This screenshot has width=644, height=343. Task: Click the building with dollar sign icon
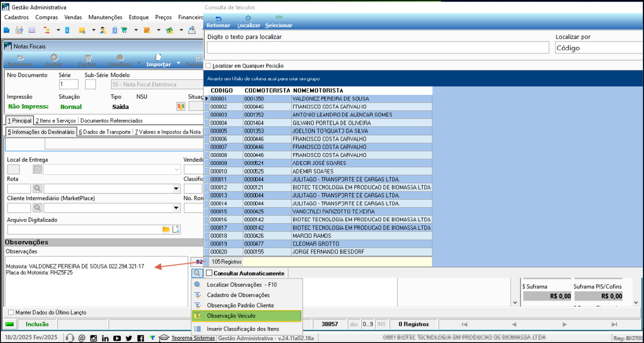pos(115,30)
